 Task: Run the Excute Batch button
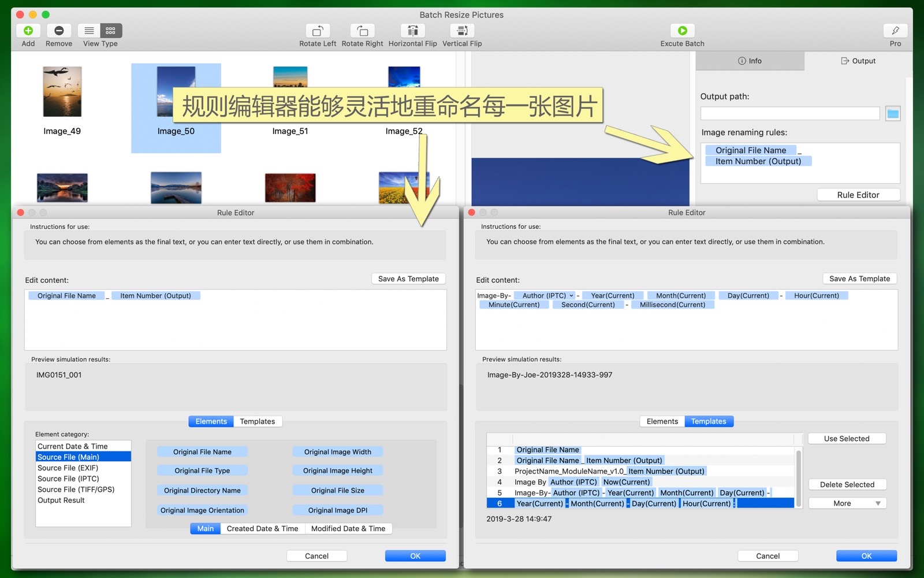pos(682,31)
